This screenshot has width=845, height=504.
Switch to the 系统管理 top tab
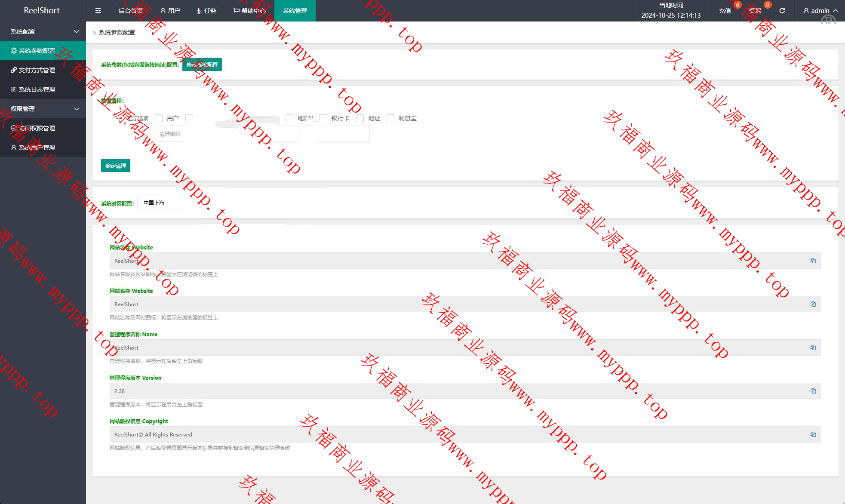295,11
